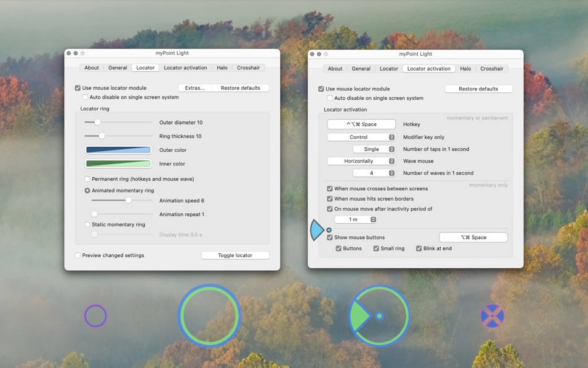The height and width of the screenshot is (368, 588).
Task: Select Static momentary ring option
Action: pyautogui.click(x=87, y=224)
